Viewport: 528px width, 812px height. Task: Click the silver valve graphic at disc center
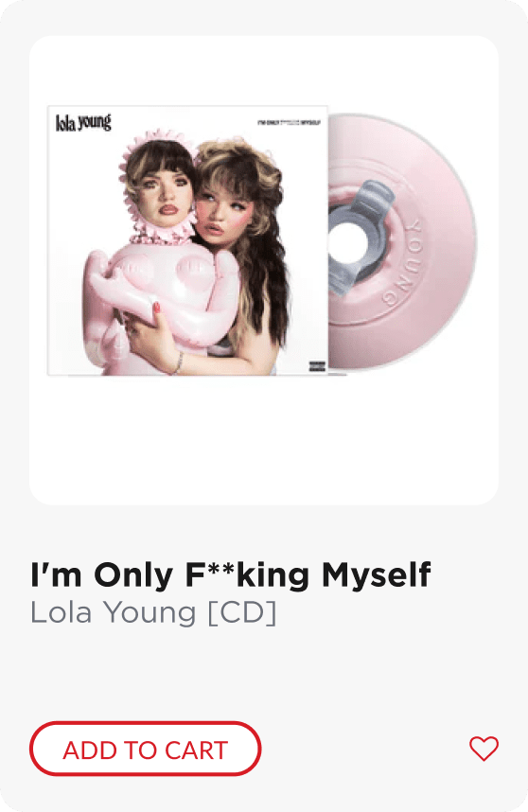(x=359, y=238)
